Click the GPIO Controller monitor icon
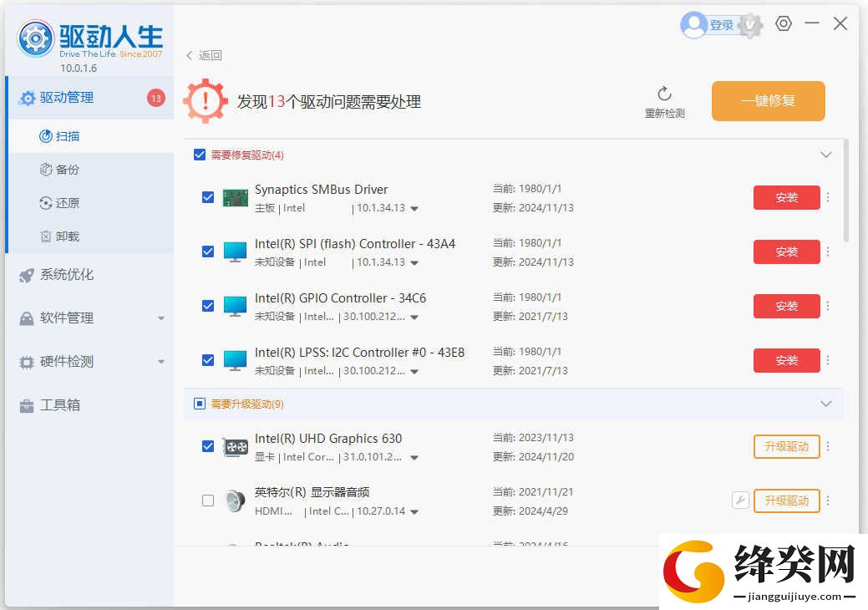Image resolution: width=868 pixels, height=610 pixels. point(236,306)
